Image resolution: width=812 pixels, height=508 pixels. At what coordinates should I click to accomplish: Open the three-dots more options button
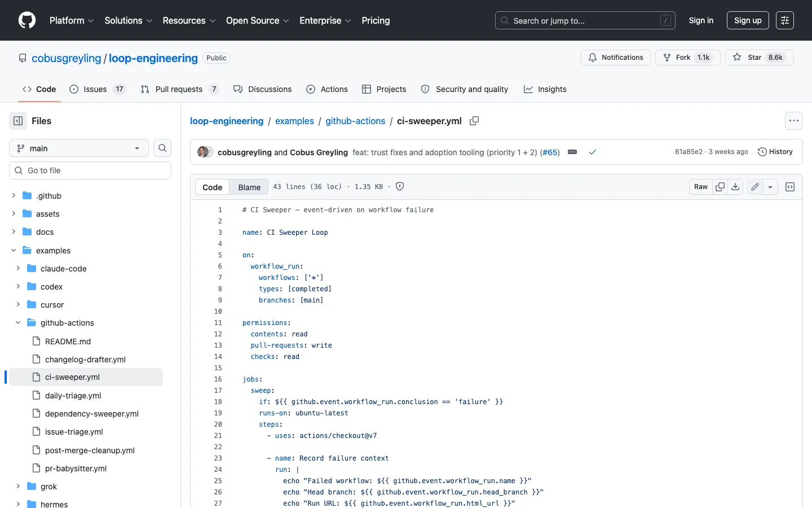794,121
